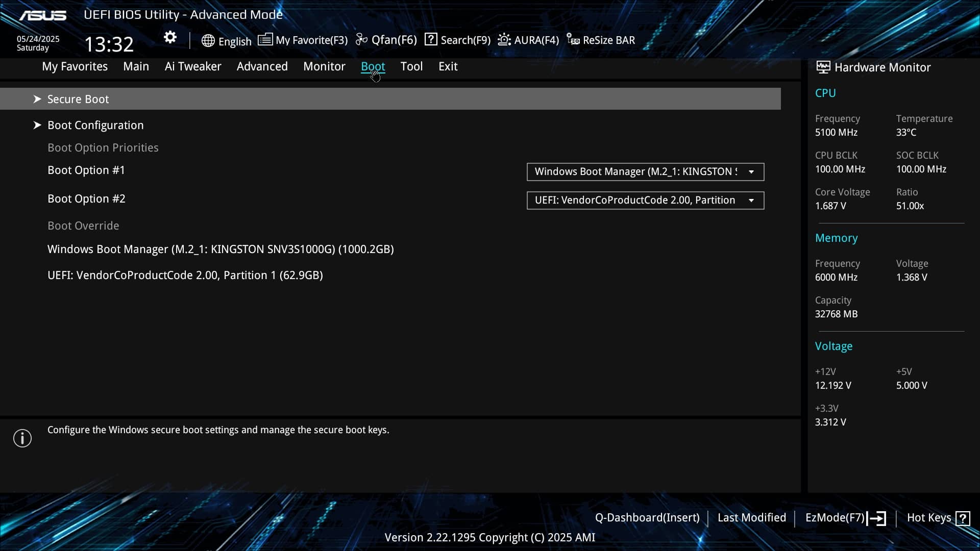The width and height of the screenshot is (980, 551).
Task: Go to Advanced tab
Action: pyautogui.click(x=262, y=66)
